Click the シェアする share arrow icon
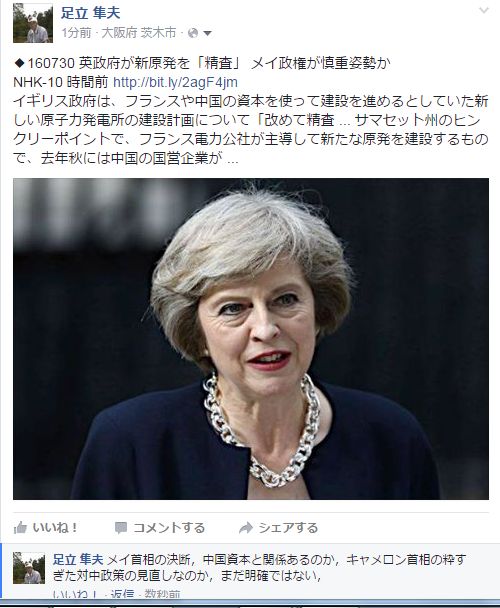This screenshot has width=500, height=608. click(x=246, y=528)
